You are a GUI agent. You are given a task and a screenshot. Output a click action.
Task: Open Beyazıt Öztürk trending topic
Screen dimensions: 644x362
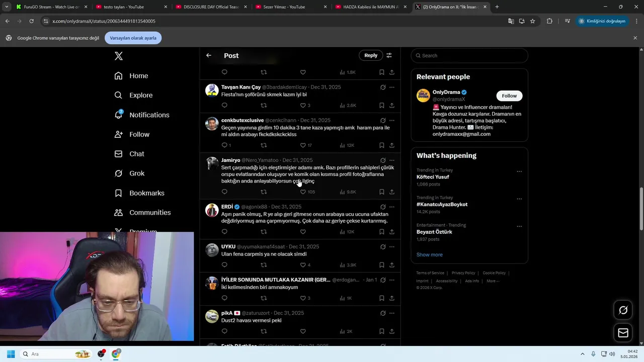pos(434,232)
